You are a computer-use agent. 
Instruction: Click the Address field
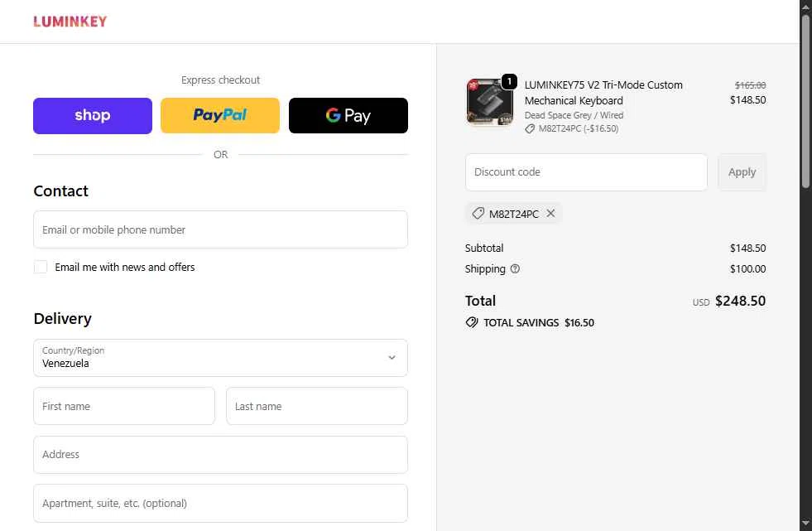click(x=221, y=454)
